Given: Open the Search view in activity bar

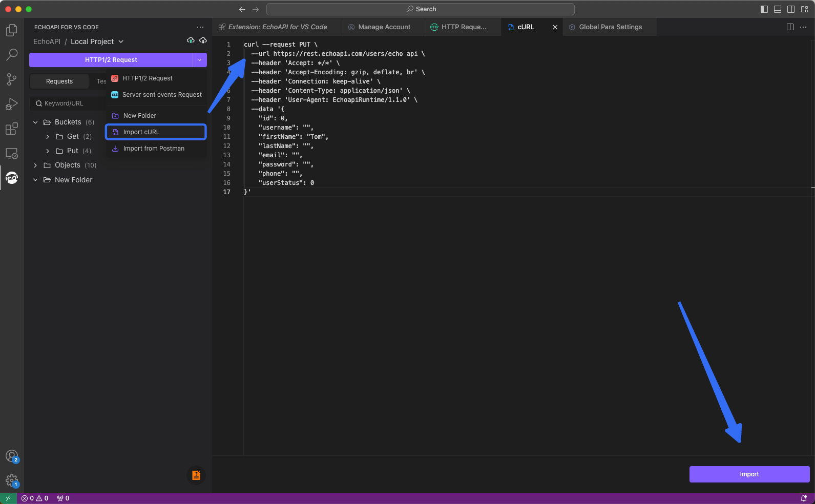Looking at the screenshot, I should 12,54.
